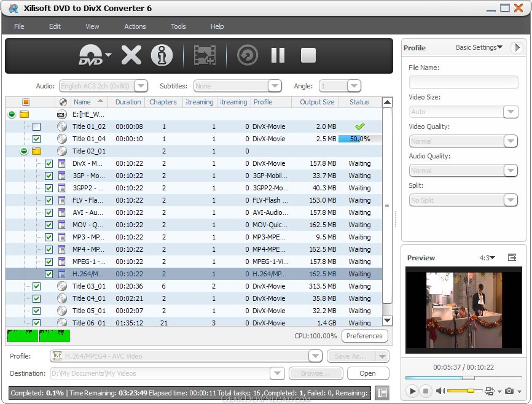
Task: Start conversion with the circular convert icon
Action: click(x=248, y=55)
